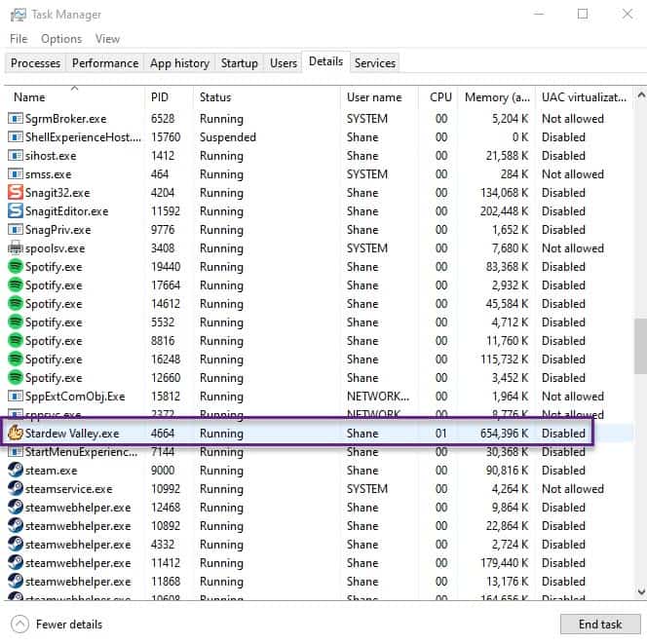Open the File menu
647x644 pixels.
point(19,39)
